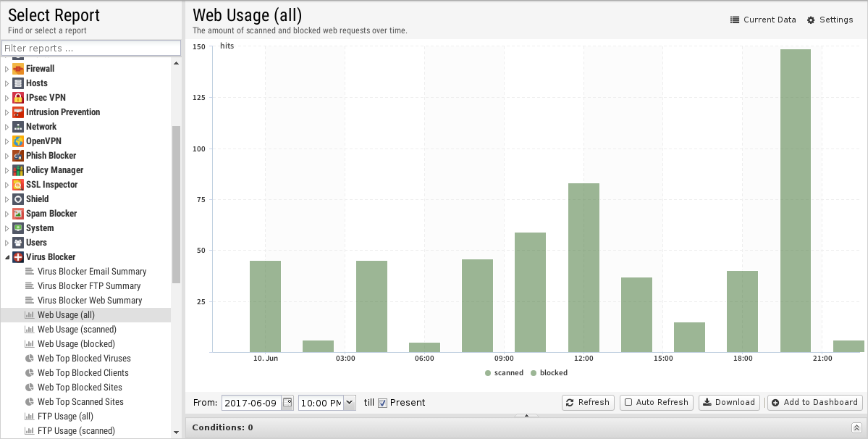
Task: Click the scroll down arrow of the report tree
Action: [x=176, y=432]
